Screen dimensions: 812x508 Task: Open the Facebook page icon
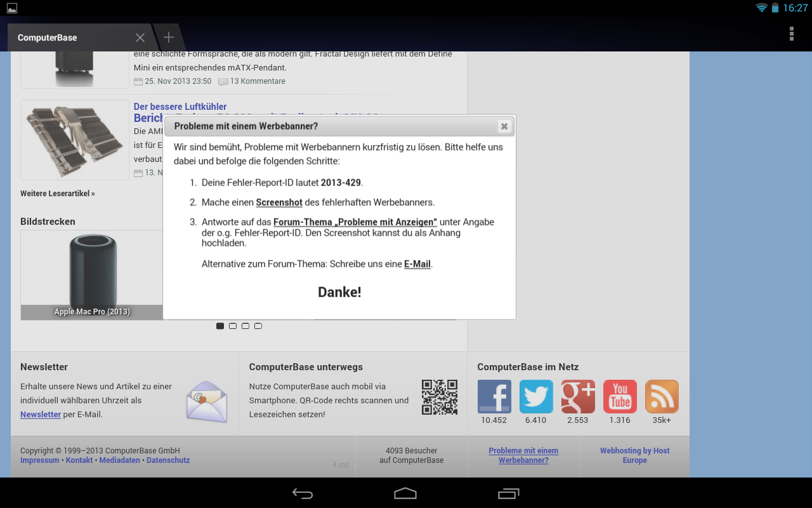(x=494, y=397)
